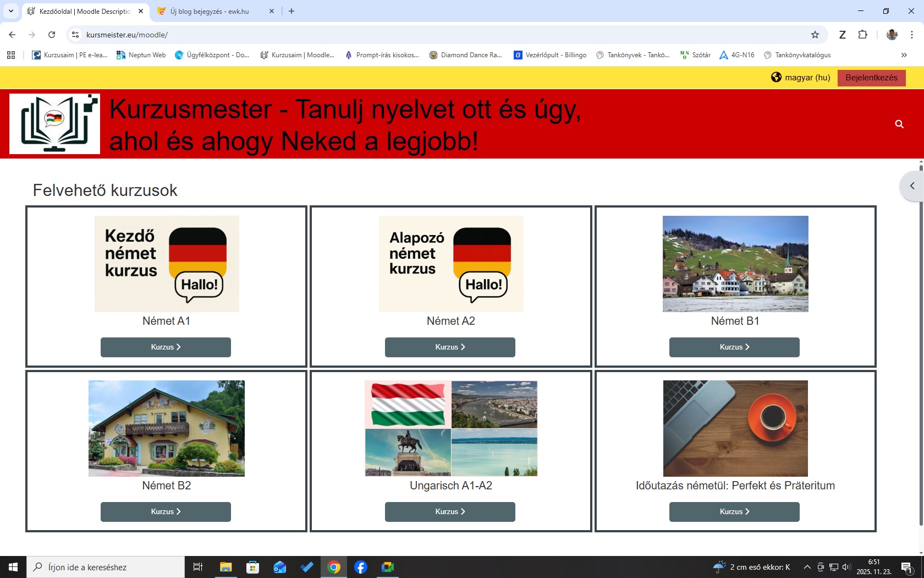Open File Explorer from the taskbar
The width and height of the screenshot is (924, 578).
coord(226,567)
